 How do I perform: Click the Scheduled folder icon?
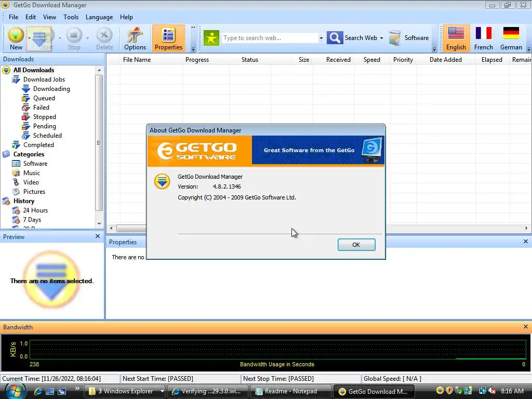(x=26, y=136)
